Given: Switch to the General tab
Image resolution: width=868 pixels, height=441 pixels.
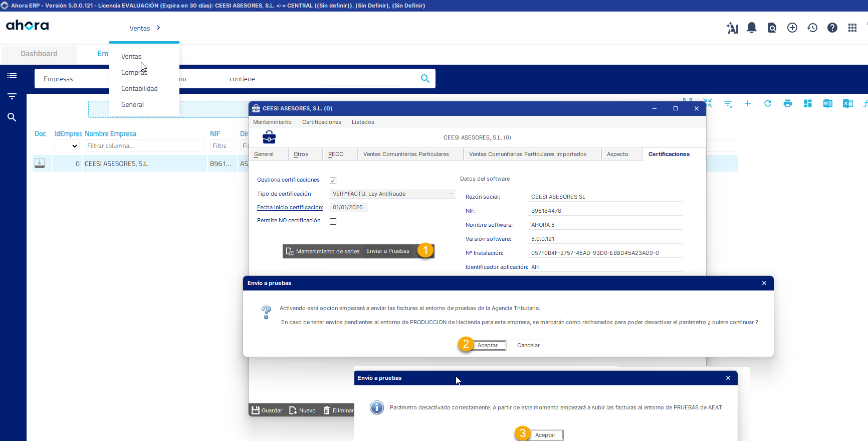Looking at the screenshot, I should pyautogui.click(x=268, y=154).
